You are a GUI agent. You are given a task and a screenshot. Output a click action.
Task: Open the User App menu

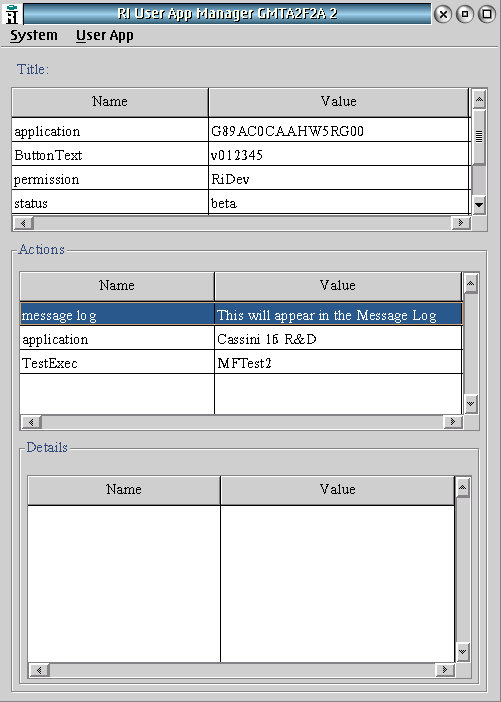coord(105,36)
